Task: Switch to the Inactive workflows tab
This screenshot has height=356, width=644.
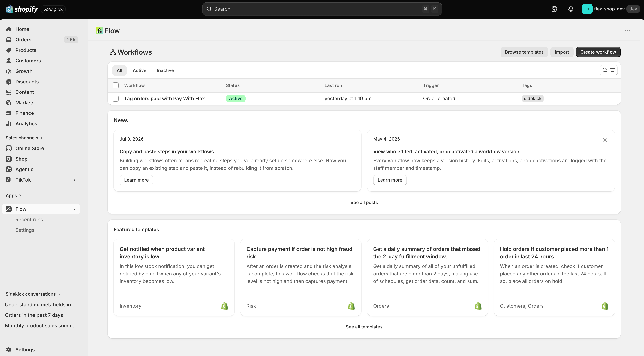Action: (x=165, y=70)
